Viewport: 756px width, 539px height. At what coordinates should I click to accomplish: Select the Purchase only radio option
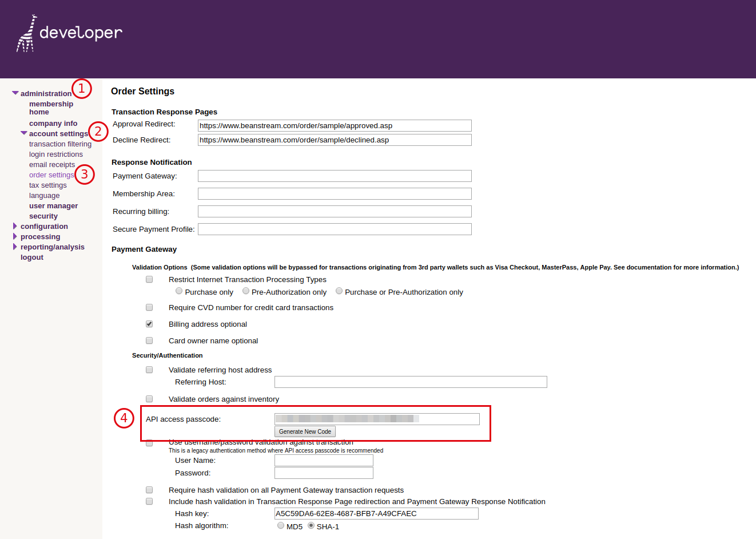[x=179, y=291]
